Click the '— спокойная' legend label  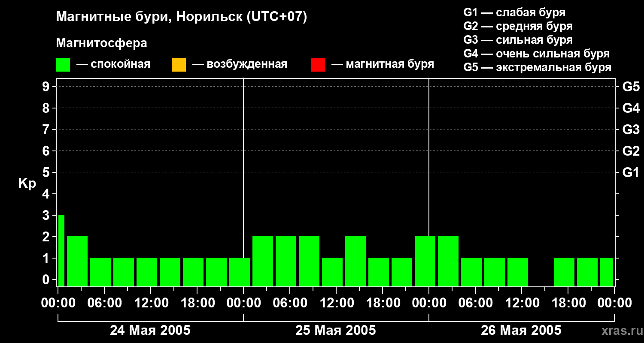pos(113,64)
